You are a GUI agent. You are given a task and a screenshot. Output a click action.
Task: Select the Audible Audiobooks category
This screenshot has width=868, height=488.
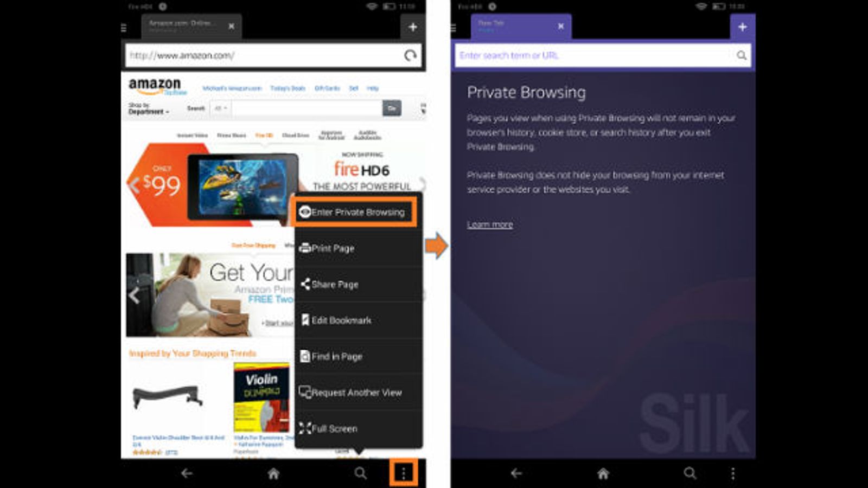pyautogui.click(x=368, y=135)
